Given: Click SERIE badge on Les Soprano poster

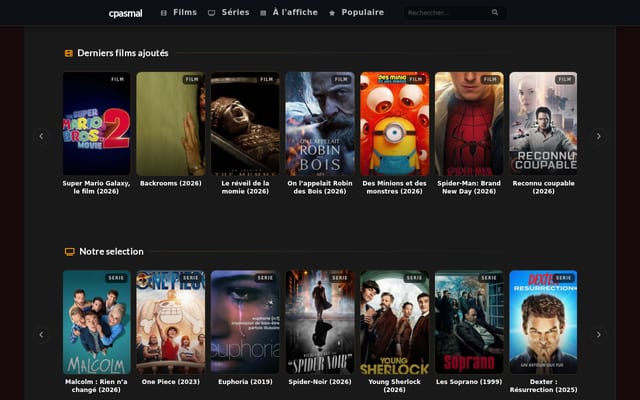Looking at the screenshot, I should click(x=489, y=278).
